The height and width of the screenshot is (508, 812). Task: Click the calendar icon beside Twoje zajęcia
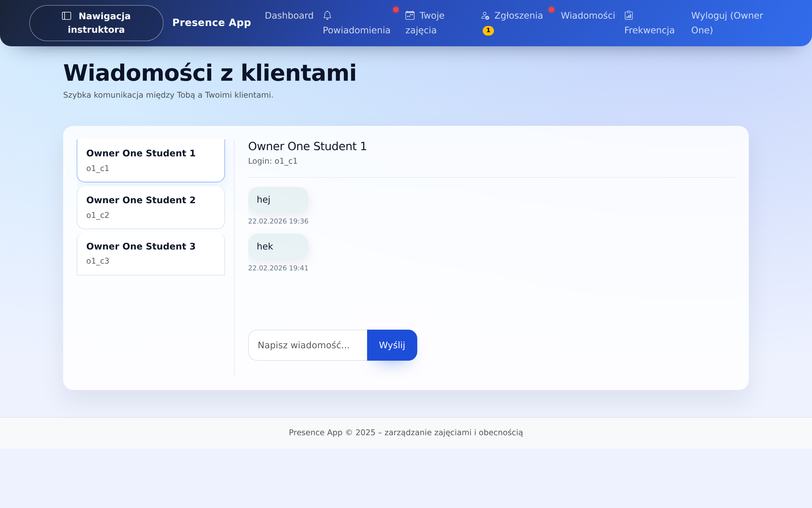pyautogui.click(x=410, y=16)
